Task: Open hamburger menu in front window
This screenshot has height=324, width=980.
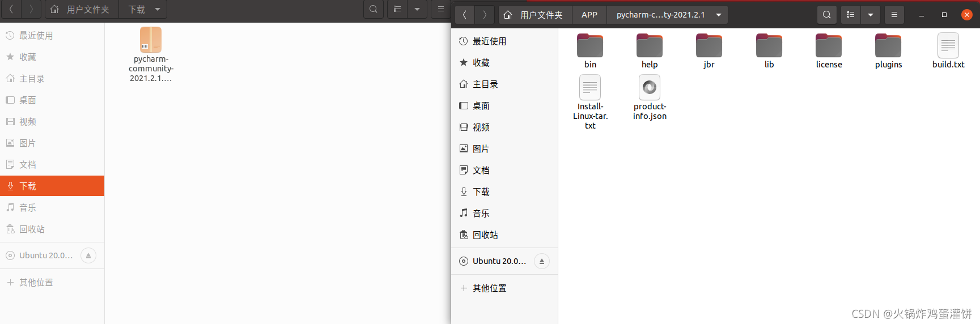Action: [x=894, y=15]
